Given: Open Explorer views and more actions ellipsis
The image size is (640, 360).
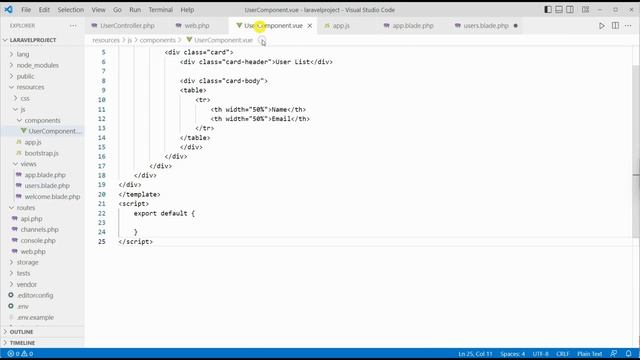Looking at the screenshot, I should point(73,26).
